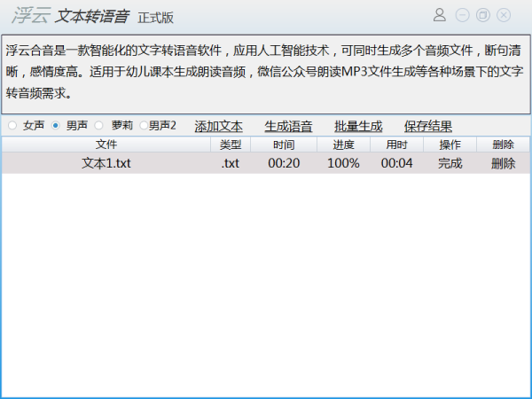The height and width of the screenshot is (399, 532).
Task: Delete 文本1.txt using the 删除 button
Action: [x=503, y=163]
